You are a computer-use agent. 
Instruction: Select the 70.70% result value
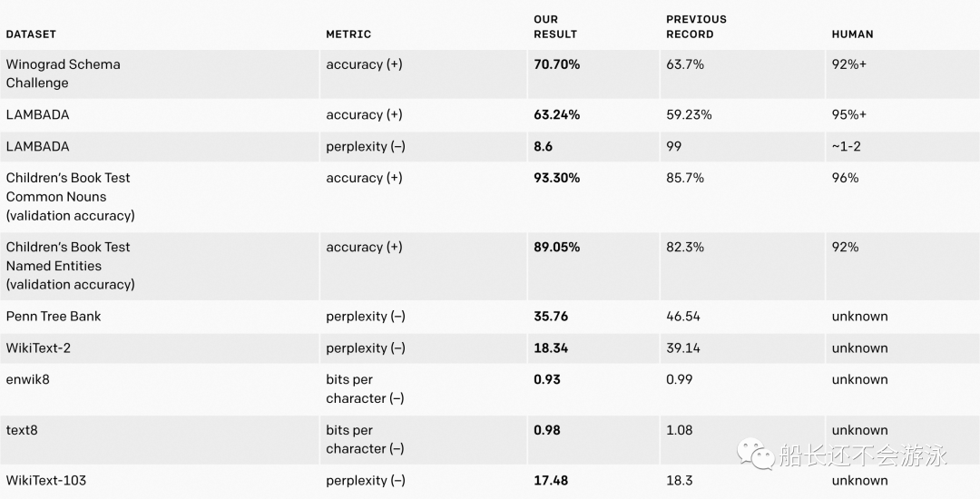[x=556, y=64]
